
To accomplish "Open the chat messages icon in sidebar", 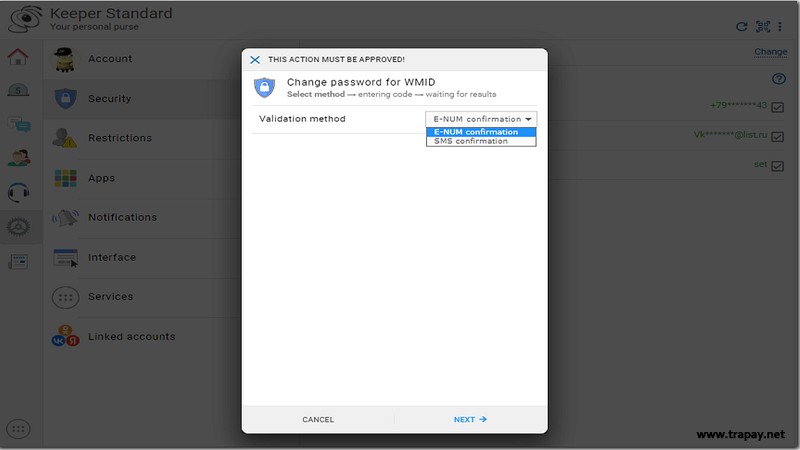I will click(x=18, y=125).
